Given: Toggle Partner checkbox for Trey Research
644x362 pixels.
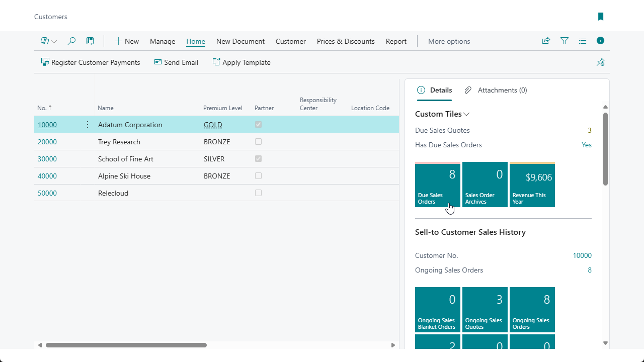Looking at the screenshot, I should tap(258, 142).
